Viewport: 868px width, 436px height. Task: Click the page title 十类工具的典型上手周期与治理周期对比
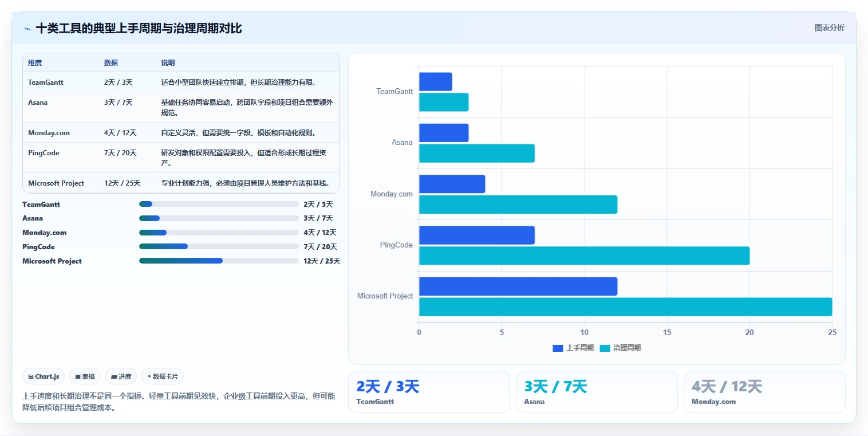point(139,28)
